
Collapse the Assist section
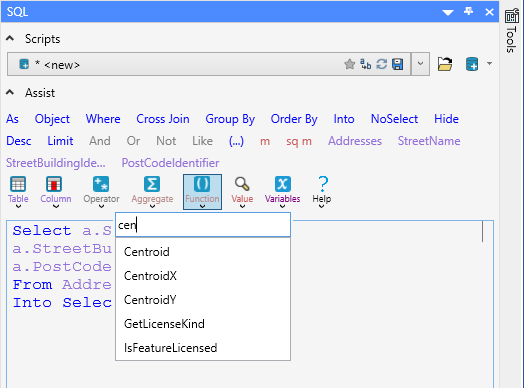tap(10, 93)
